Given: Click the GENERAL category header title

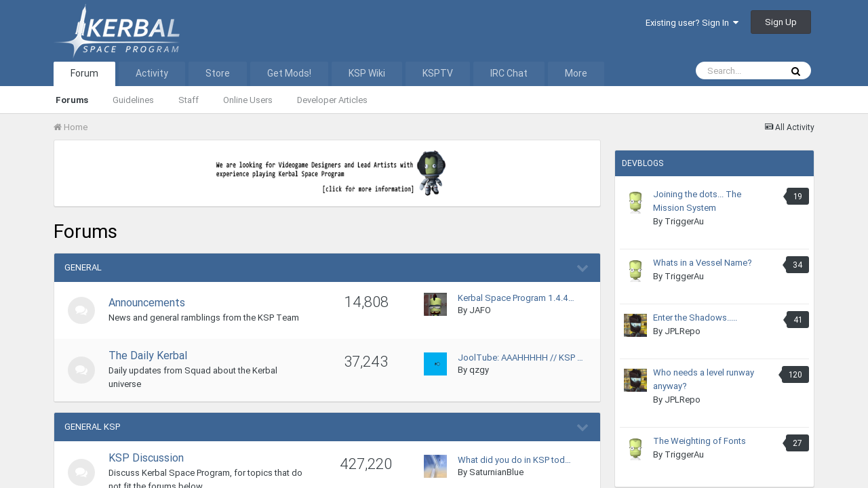Looking at the screenshot, I should pos(83,268).
